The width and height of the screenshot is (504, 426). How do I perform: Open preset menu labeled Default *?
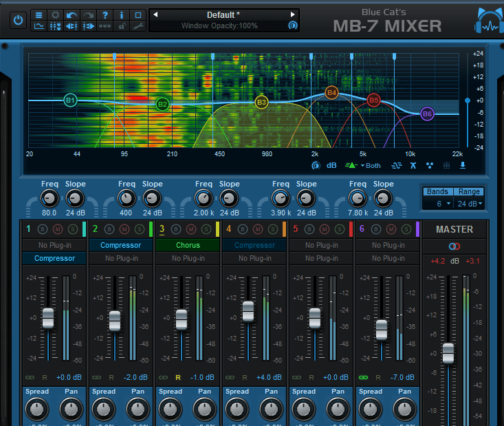(223, 15)
